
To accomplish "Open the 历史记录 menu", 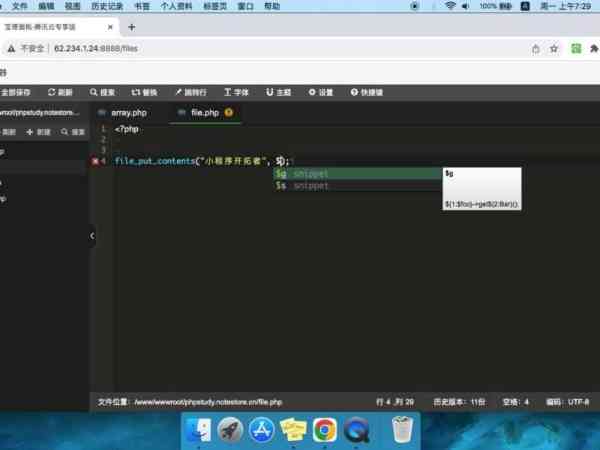I will point(107,6).
